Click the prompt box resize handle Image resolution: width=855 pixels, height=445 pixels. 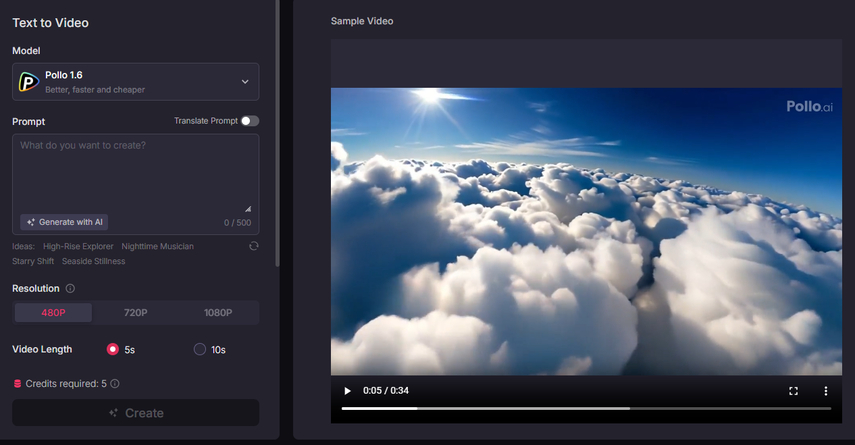pos(248,209)
